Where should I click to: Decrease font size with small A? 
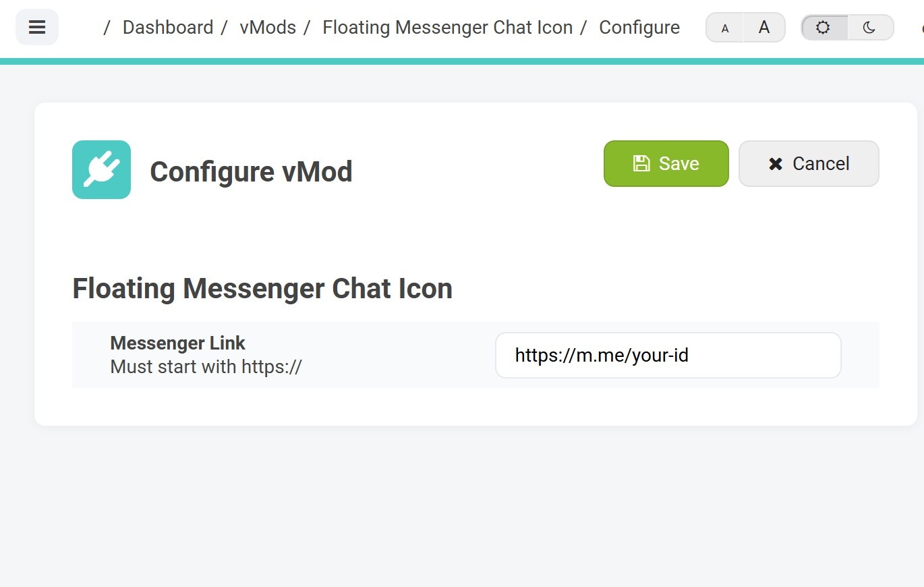pyautogui.click(x=725, y=28)
